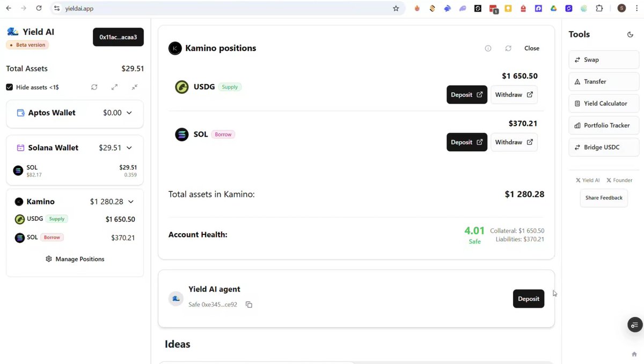Click the Borrow badge in positions panel
Screen dimensions: 644x364
223,135
